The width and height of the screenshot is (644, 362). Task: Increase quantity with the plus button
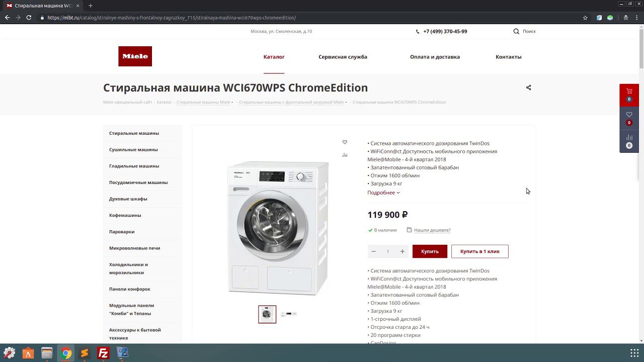click(403, 251)
